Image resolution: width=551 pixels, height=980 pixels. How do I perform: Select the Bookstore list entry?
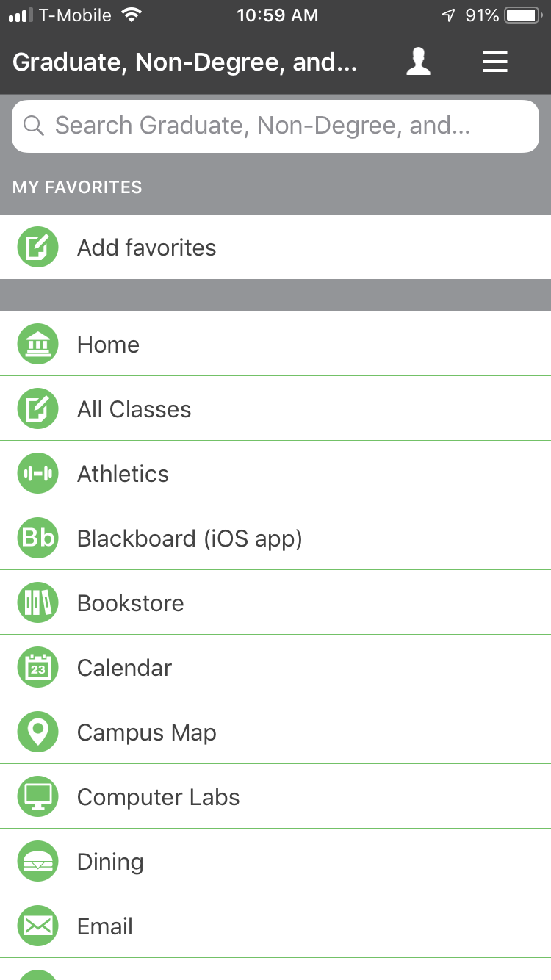click(131, 603)
